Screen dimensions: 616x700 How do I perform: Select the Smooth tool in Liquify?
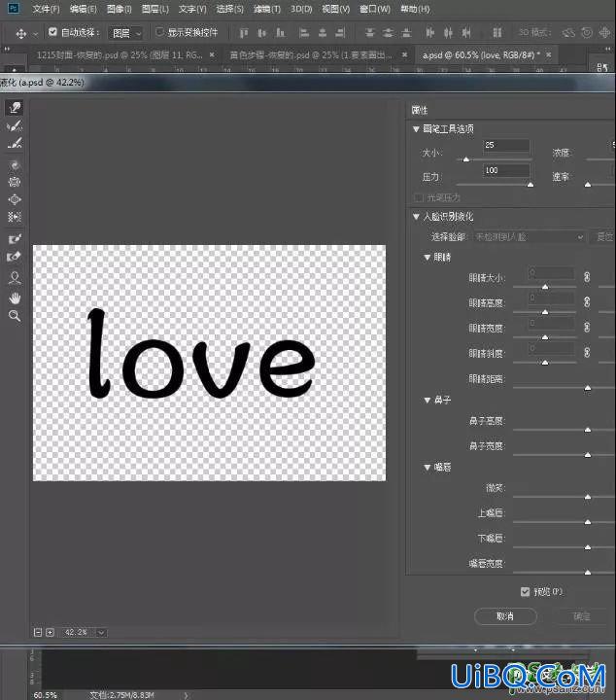tap(15, 143)
